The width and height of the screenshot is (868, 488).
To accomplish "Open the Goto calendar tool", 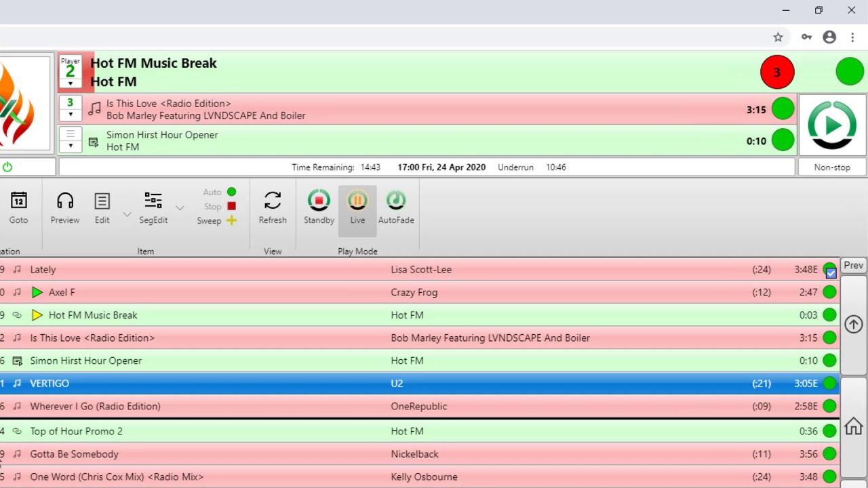I will pyautogui.click(x=18, y=207).
